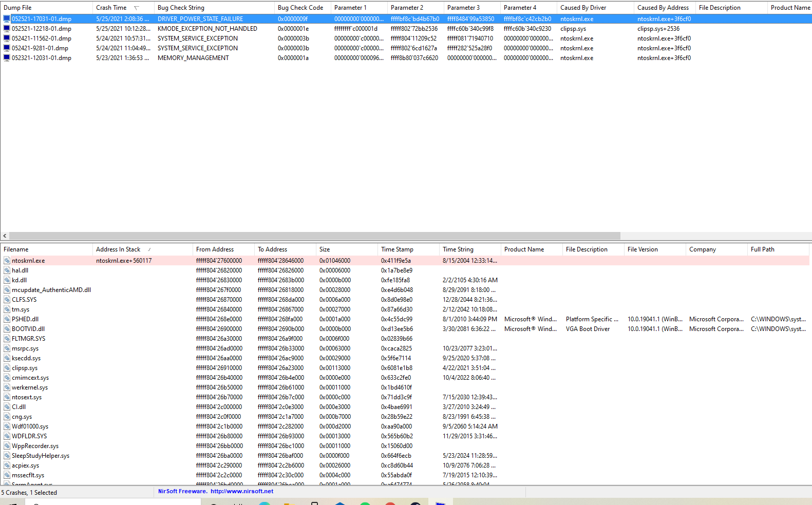Viewport: 812px width, 505px height.
Task: Click the PSHED.dll file icon
Action: click(7, 319)
